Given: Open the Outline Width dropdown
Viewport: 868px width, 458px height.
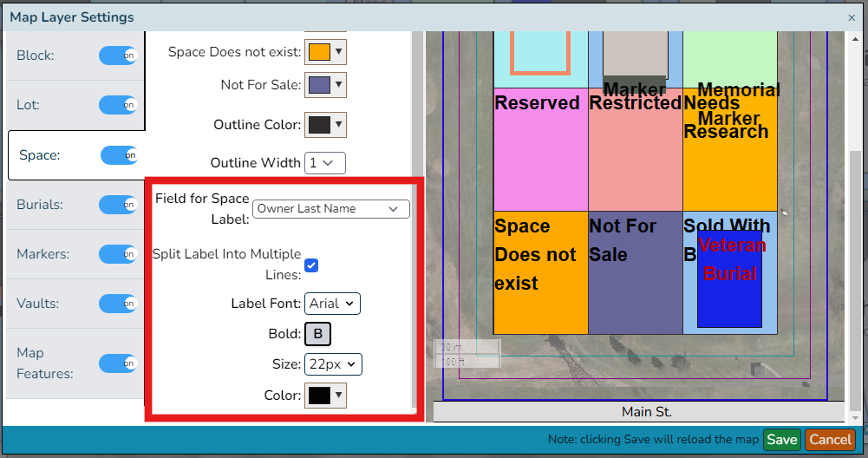Looking at the screenshot, I should [325, 163].
